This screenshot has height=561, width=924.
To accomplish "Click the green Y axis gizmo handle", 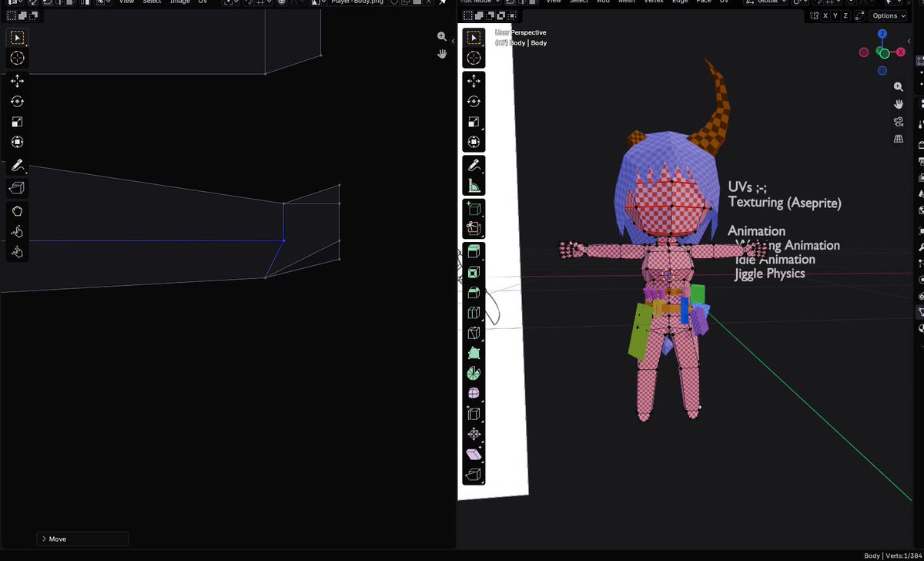I will (884, 53).
